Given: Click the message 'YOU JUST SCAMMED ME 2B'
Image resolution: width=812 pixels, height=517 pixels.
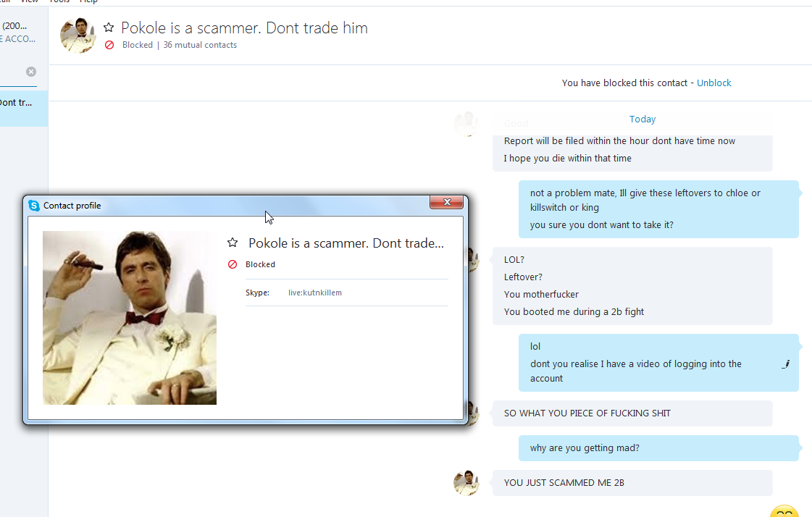Looking at the screenshot, I should click(x=564, y=483).
